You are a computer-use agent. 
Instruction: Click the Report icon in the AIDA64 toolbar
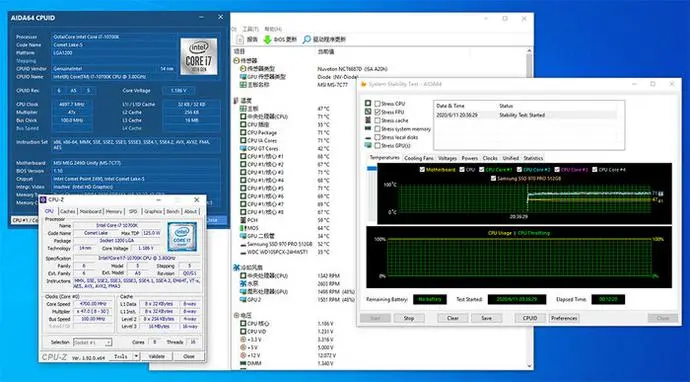(x=240, y=40)
